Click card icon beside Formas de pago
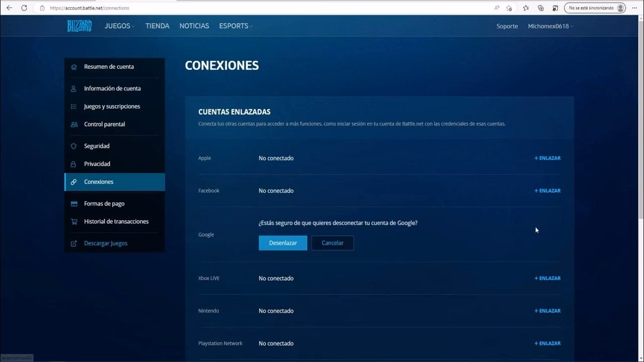Viewport: 644px width, 362px height. click(x=74, y=204)
